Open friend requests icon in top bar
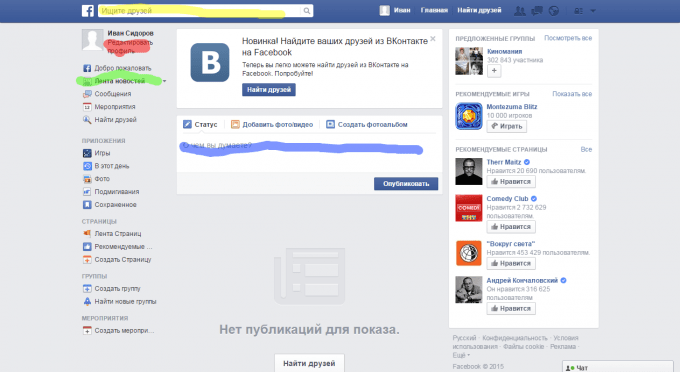680x372 pixels. (x=520, y=11)
